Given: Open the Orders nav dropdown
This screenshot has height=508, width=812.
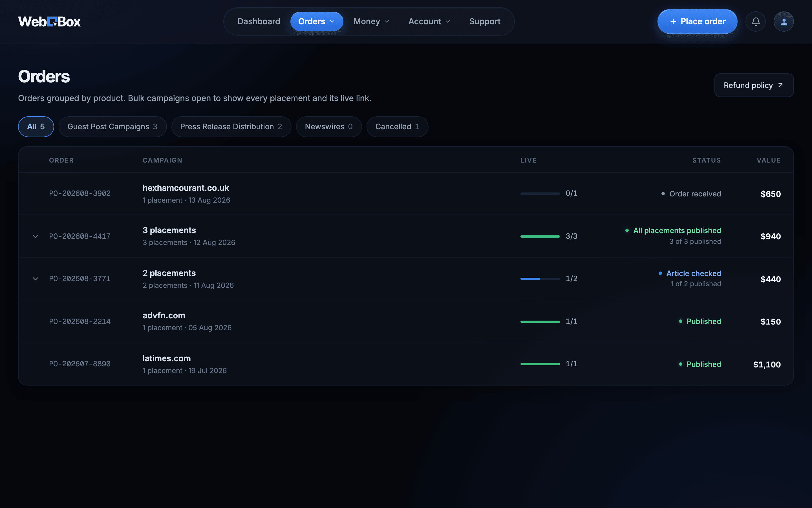Looking at the screenshot, I should pyautogui.click(x=316, y=21).
